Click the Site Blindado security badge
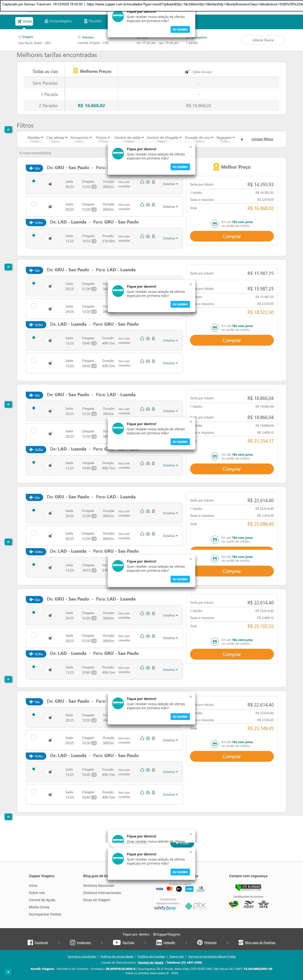 (248, 887)
